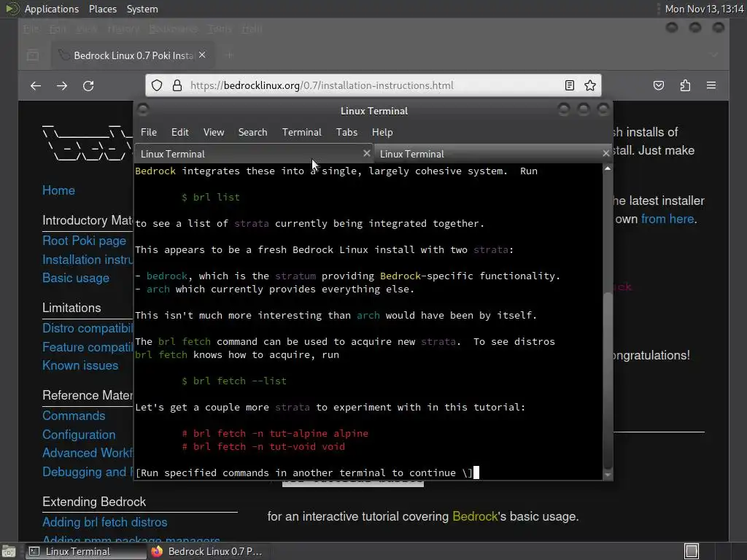The width and height of the screenshot is (747, 560).
Task: Open a new Firefox tab
Action: (229, 55)
